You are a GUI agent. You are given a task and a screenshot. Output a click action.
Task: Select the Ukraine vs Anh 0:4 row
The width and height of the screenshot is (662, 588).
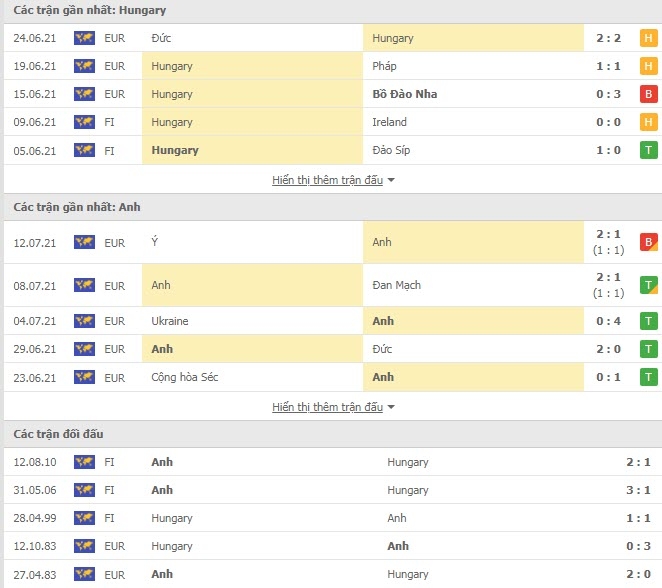click(x=333, y=321)
